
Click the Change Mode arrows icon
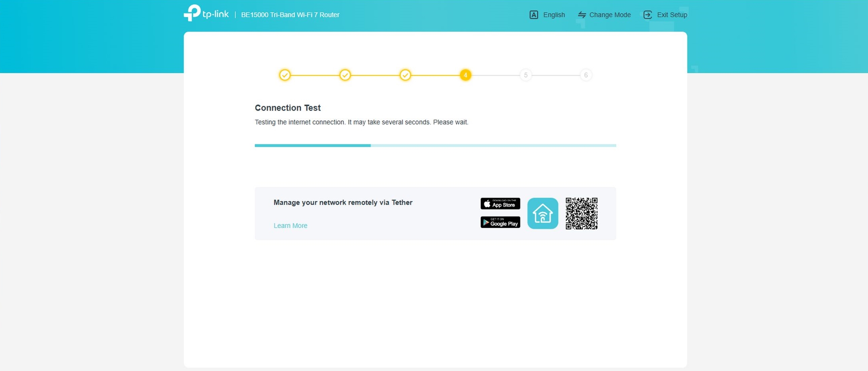[582, 15]
